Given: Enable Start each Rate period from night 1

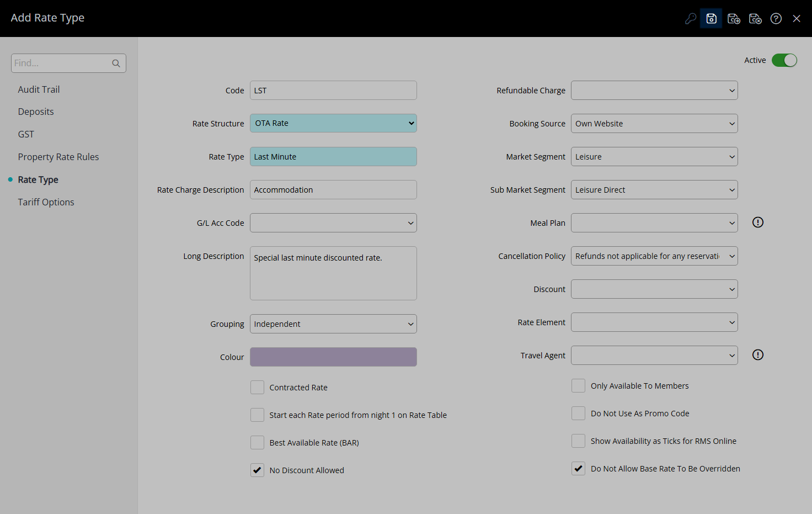Looking at the screenshot, I should point(257,415).
